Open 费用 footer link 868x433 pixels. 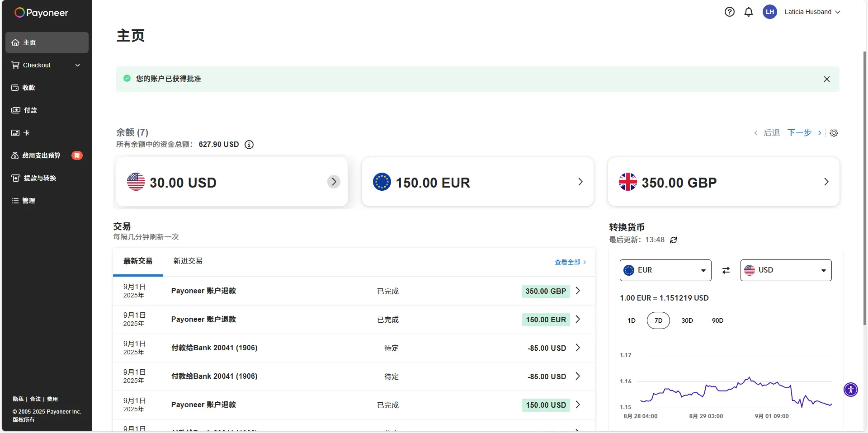[x=52, y=399]
